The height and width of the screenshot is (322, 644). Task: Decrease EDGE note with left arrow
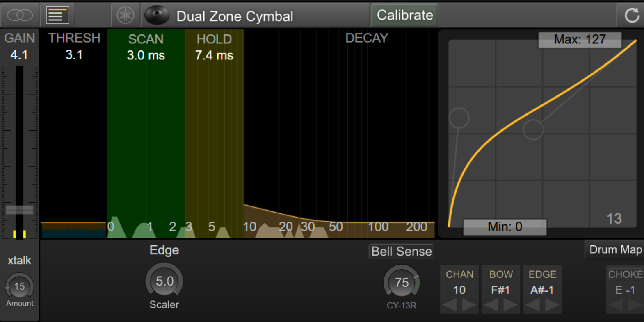532,305
